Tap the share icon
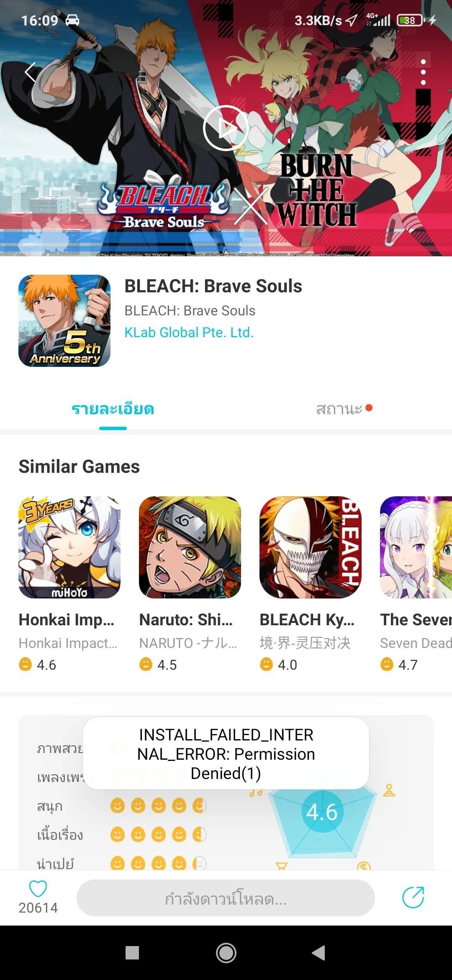This screenshot has width=452, height=980. click(413, 897)
